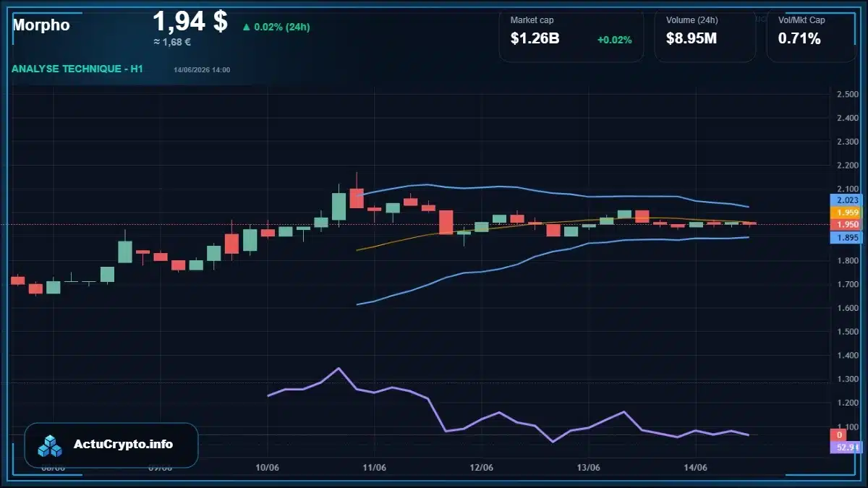Click the 14/06 date axis marker
This screenshot has height=488, width=868.
tap(695, 468)
